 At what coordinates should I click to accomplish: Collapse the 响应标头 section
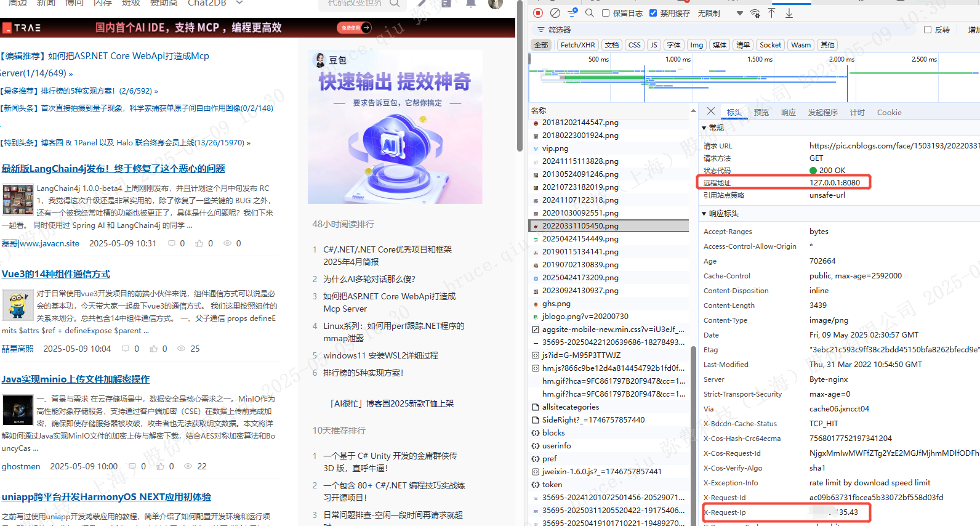(704, 214)
